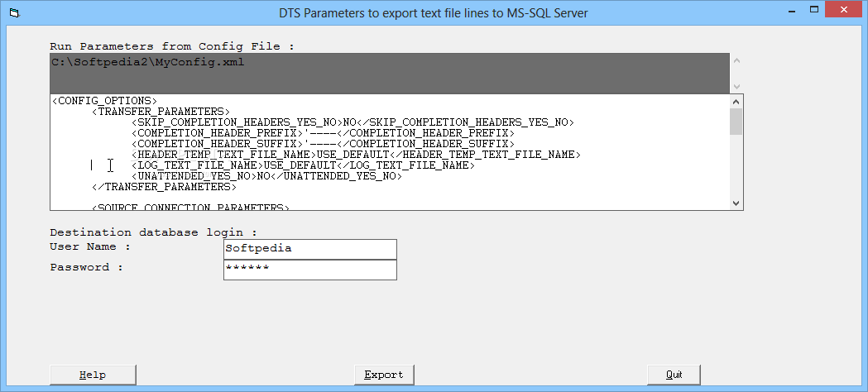The width and height of the screenshot is (868, 392).
Task: Click up arrow of config path scrollbar
Action: tap(736, 61)
